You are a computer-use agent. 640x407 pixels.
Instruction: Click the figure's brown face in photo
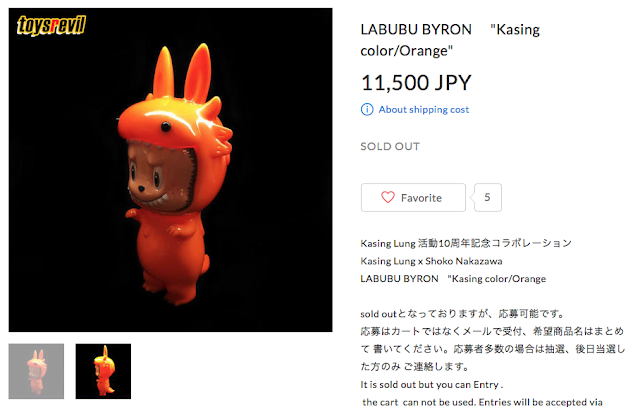point(159,176)
